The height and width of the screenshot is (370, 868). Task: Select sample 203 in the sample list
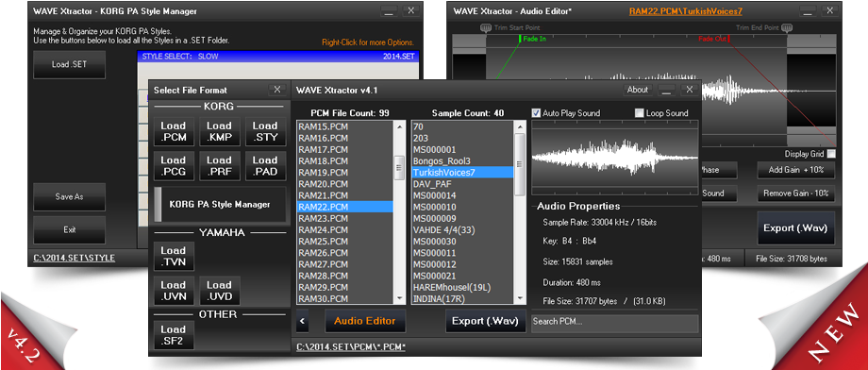tap(462, 138)
